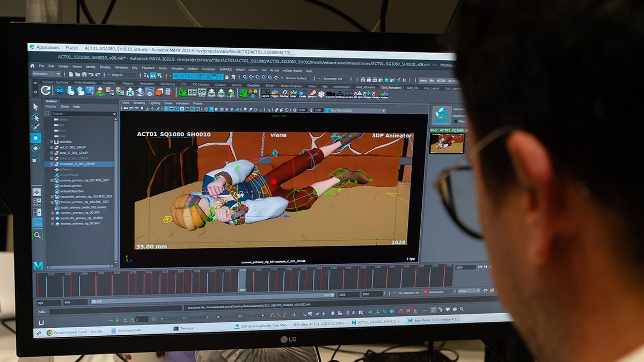Pick the Scale tool in the toolbox
Viewport: 644px width, 362px height.
coord(36,159)
